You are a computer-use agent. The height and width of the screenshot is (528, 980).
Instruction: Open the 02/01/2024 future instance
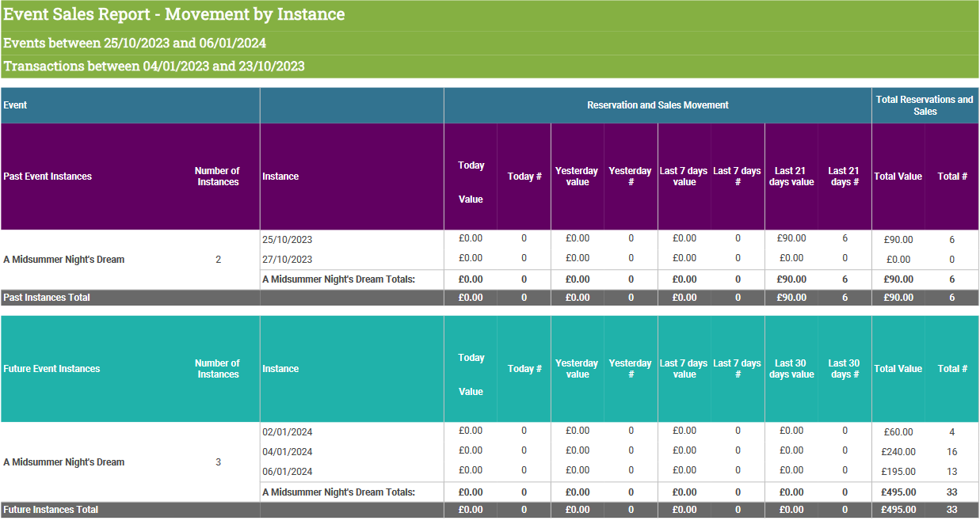287,431
